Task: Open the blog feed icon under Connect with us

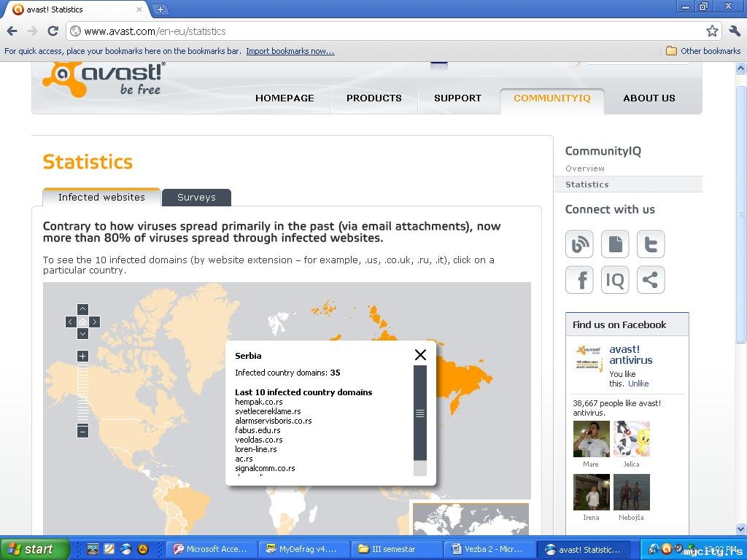Action: 579,244
